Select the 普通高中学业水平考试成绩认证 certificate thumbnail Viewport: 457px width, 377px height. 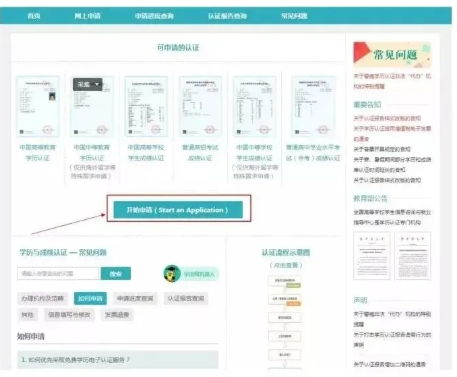point(313,106)
